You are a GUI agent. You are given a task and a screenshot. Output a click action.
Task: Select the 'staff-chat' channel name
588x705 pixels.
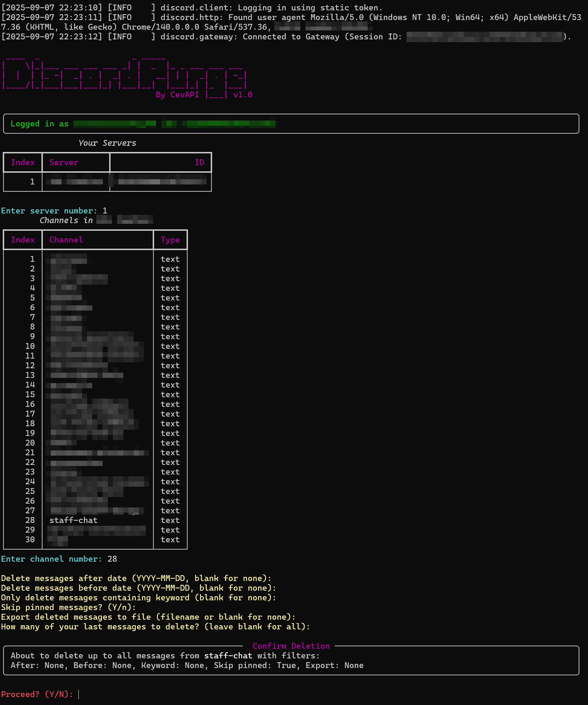coord(73,520)
